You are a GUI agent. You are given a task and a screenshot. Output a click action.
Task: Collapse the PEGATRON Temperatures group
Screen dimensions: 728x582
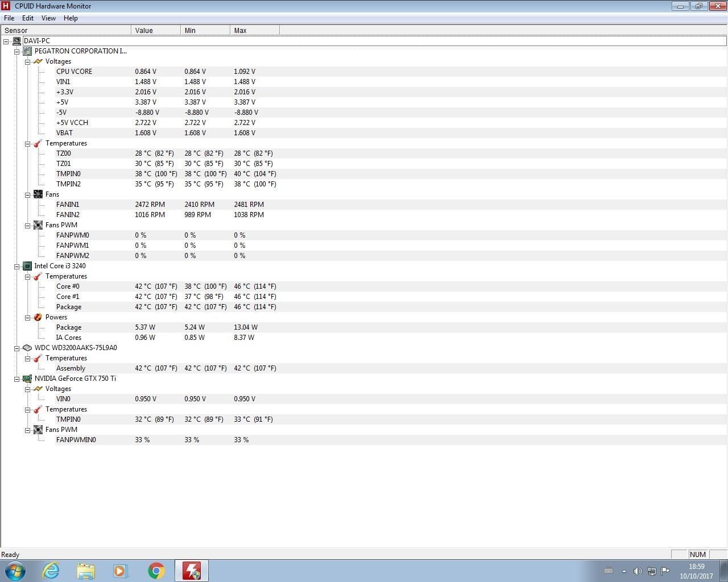27,144
